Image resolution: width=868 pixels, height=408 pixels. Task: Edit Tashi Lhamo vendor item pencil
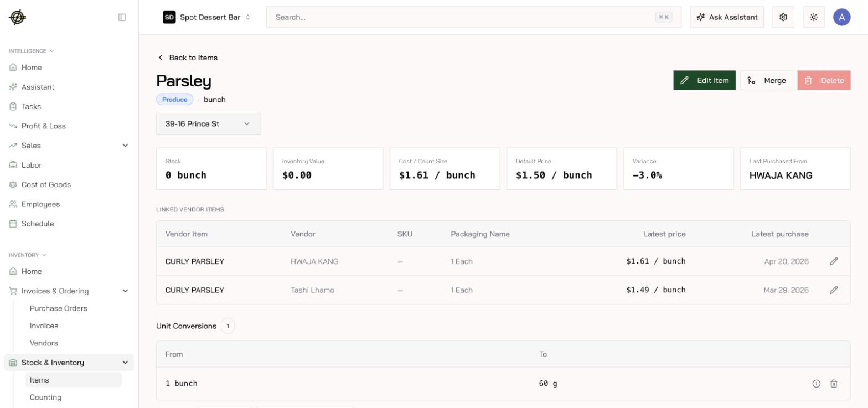pos(834,290)
